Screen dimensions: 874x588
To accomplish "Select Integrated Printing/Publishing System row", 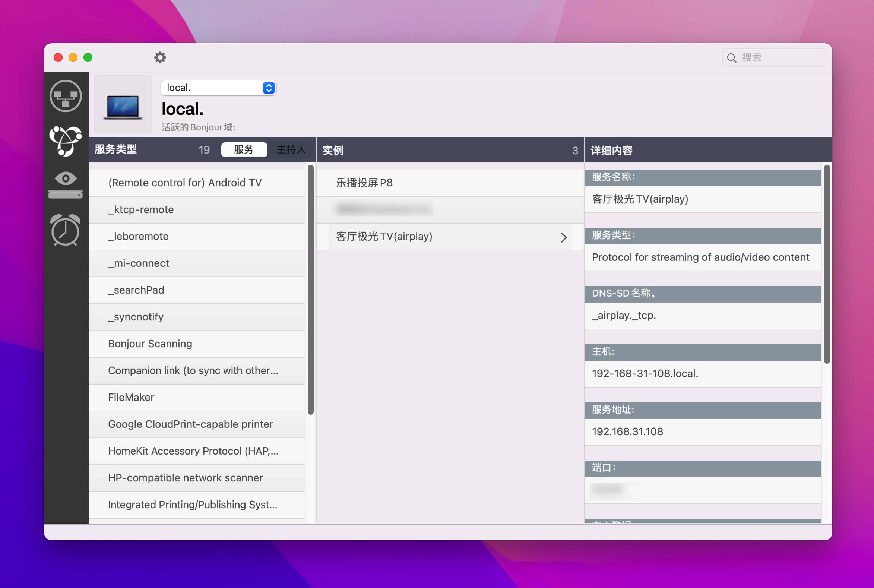I will [x=197, y=505].
